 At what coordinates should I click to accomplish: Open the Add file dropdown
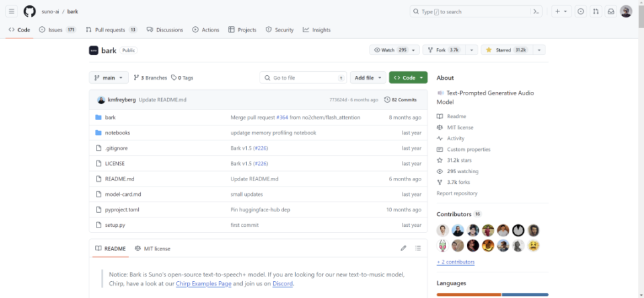point(369,78)
